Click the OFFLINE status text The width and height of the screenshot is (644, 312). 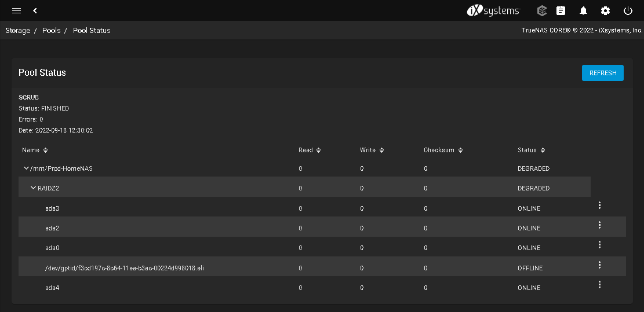point(530,268)
